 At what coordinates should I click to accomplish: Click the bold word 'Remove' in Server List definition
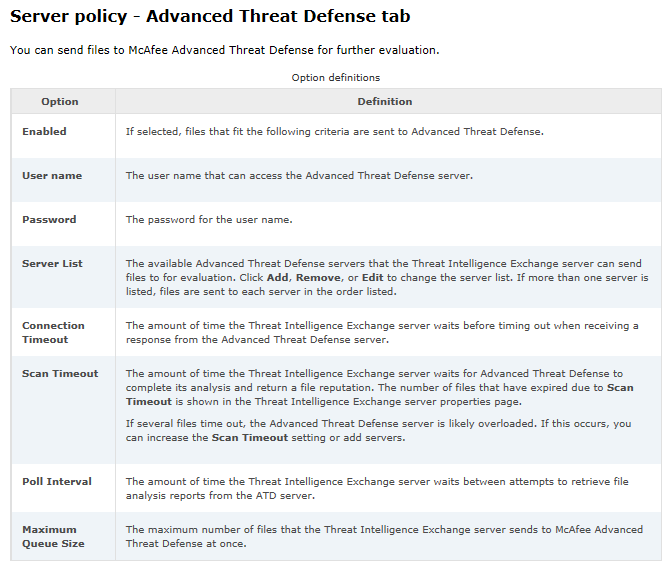click(318, 277)
